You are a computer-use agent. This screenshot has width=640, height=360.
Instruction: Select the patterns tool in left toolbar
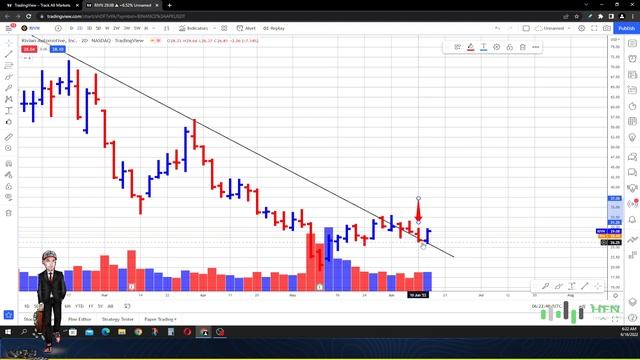9,99
